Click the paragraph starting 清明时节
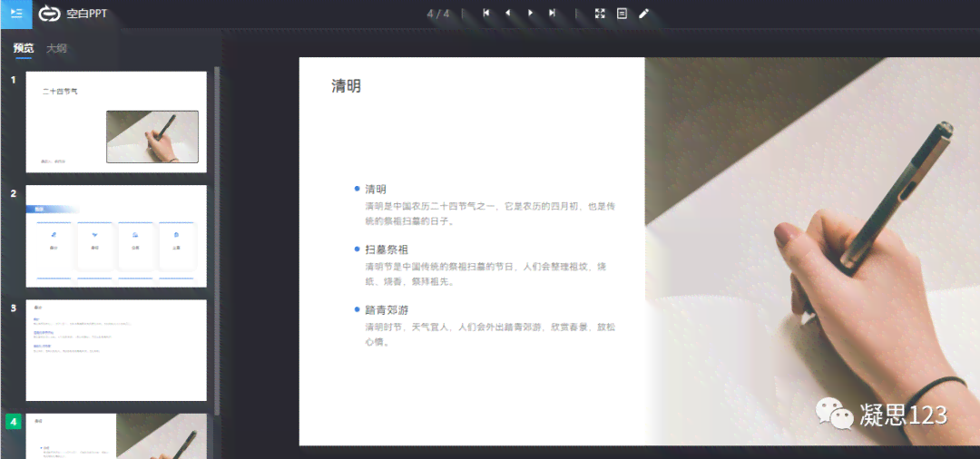980x459 pixels. click(x=491, y=334)
